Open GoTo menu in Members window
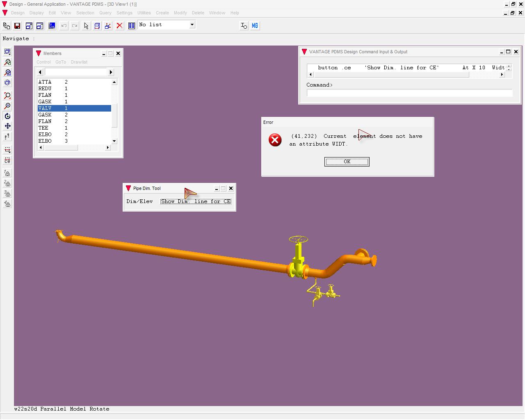 61,62
